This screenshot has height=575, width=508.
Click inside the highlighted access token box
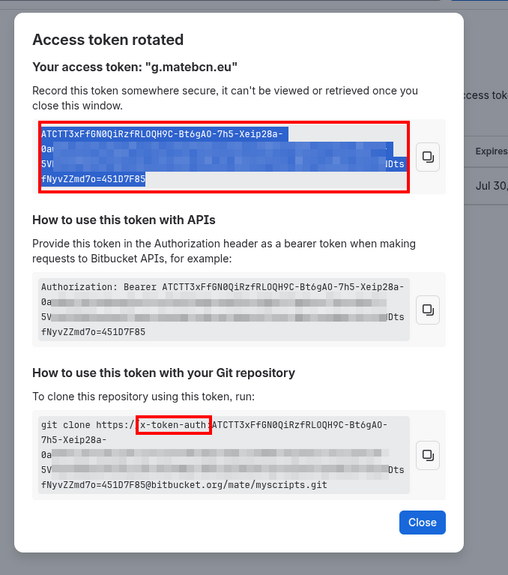224,157
